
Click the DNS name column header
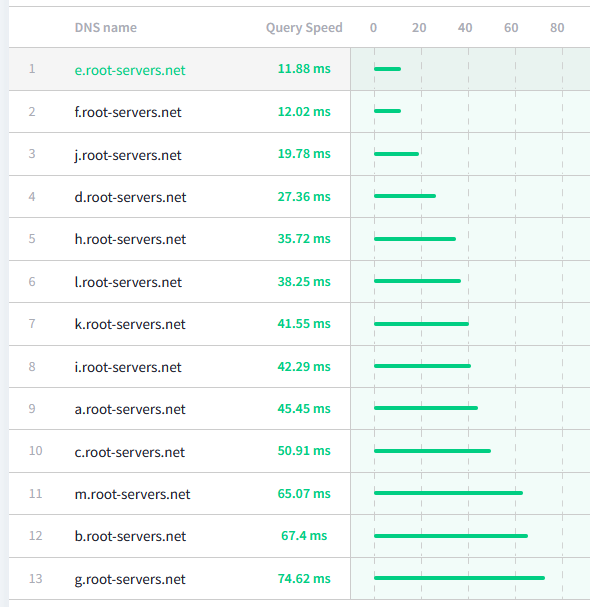106,28
